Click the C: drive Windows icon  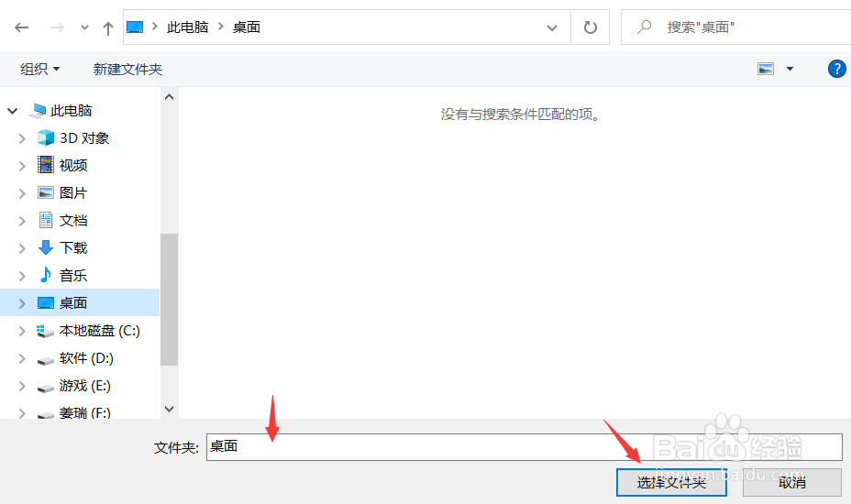pyautogui.click(x=45, y=331)
